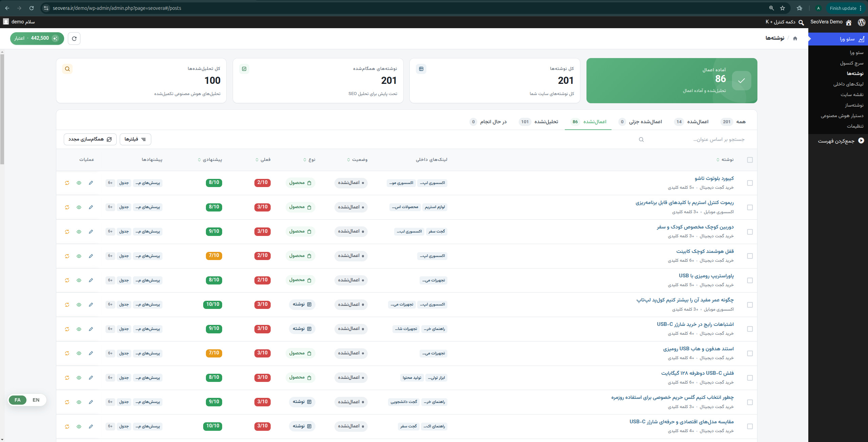
Task: Sort by the نوع column header
Action: click(x=309, y=160)
